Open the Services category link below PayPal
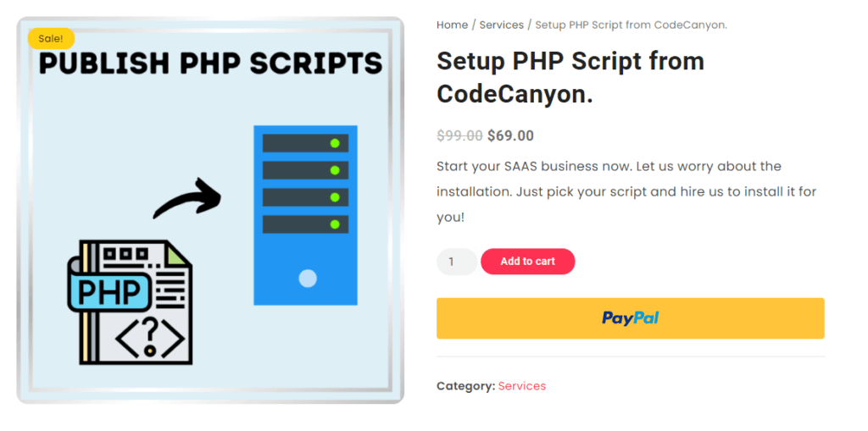The image size is (868, 431). coord(522,386)
